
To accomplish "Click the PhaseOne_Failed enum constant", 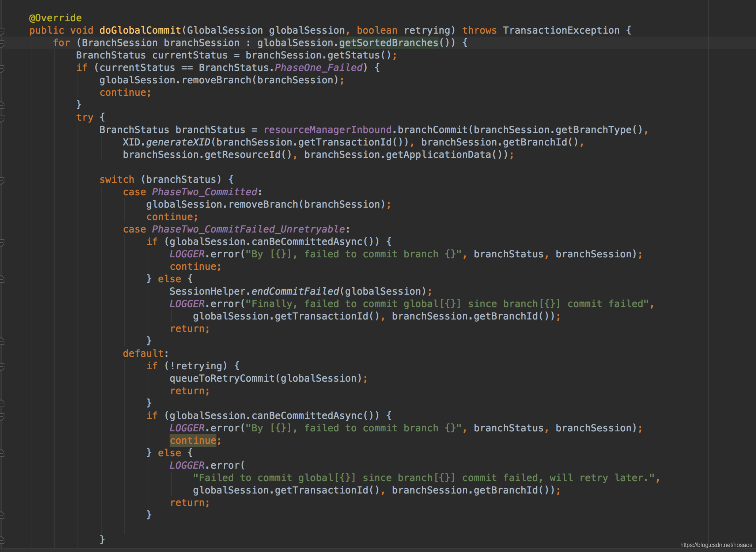I will click(318, 68).
